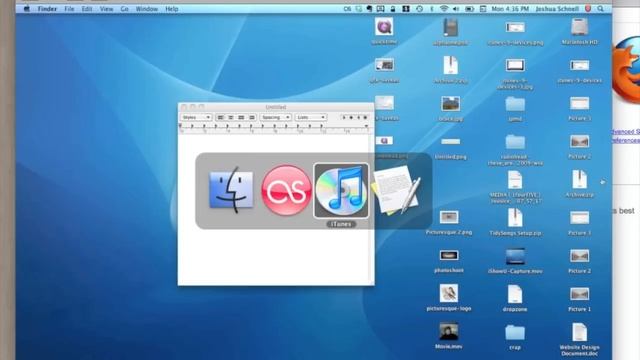Screen dimensions: 640x360
Task: Click the Wi-Fi status icon
Action: pos(444,9)
